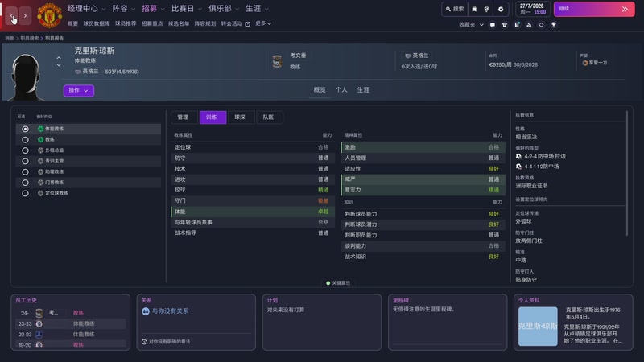The height and width of the screenshot is (362, 644).
Task: Click the 克里斯·琼斯 profile image in 个人资料
Action: [538, 327]
